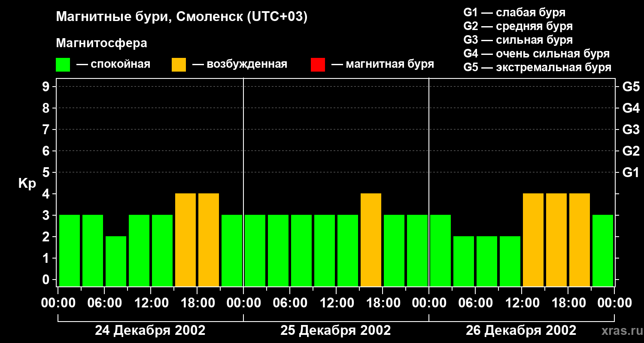Click the '12:00' tick label for 26 Декабря
Image resolution: width=644 pixels, height=343 pixels.
pyautogui.click(x=522, y=303)
